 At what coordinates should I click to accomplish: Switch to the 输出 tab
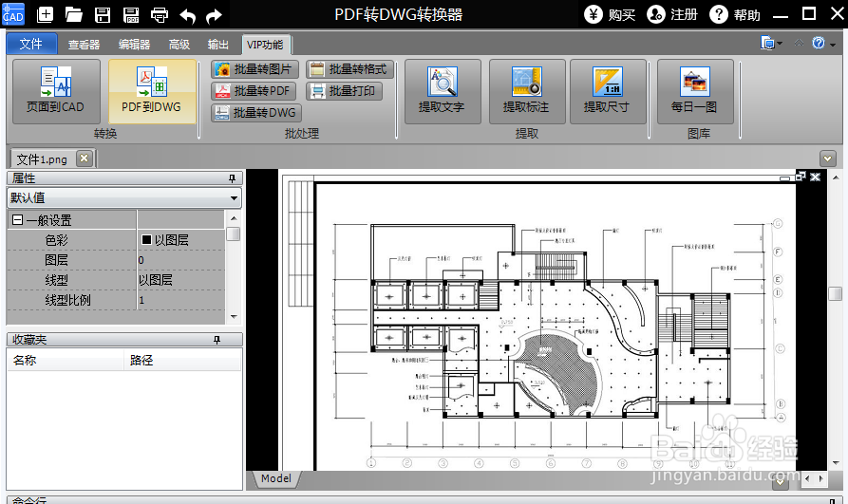[x=218, y=45]
